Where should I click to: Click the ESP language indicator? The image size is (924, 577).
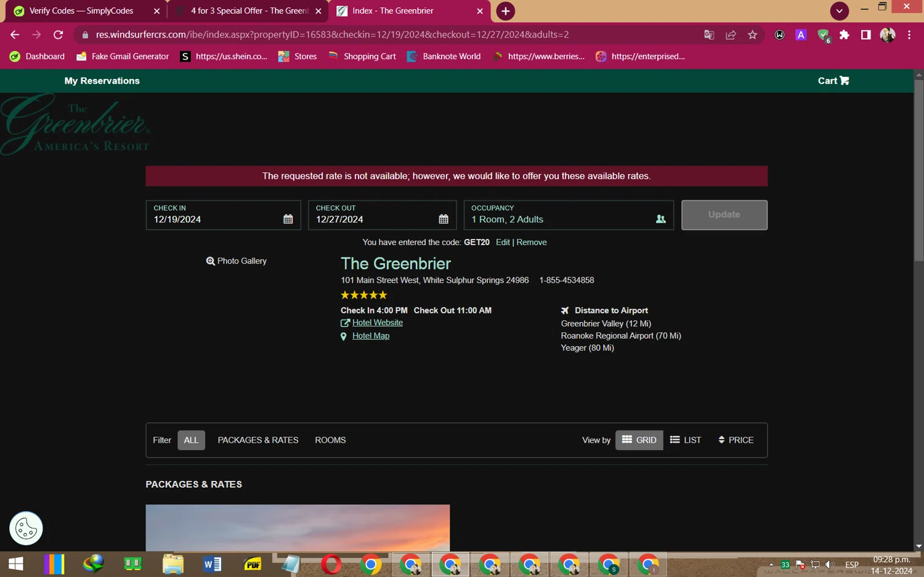(852, 565)
